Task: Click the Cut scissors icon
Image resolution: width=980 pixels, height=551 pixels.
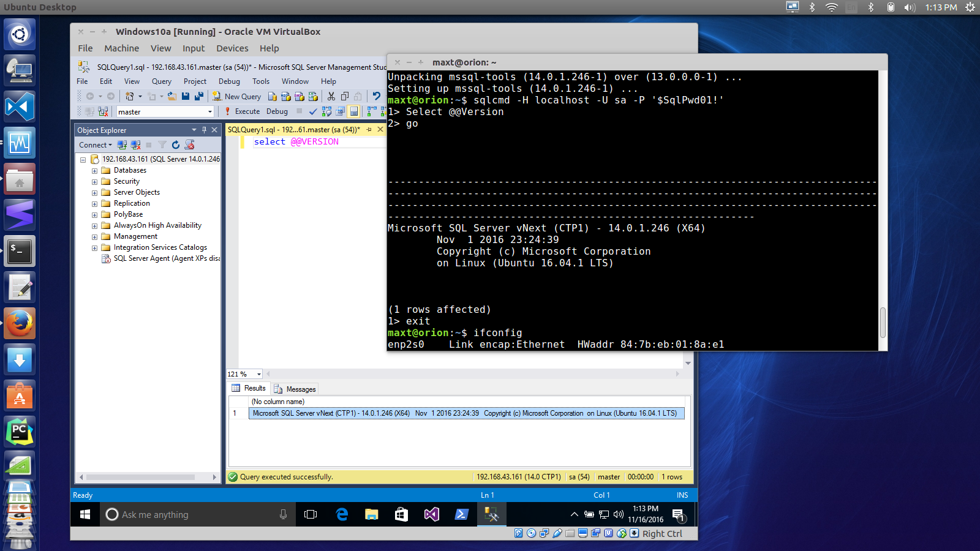Action: tap(331, 96)
